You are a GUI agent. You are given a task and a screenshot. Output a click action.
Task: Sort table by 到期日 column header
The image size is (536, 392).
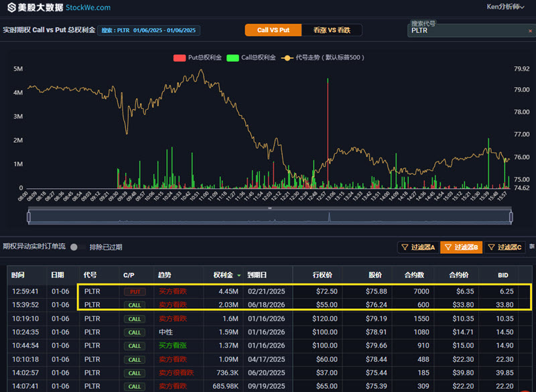tap(257, 275)
